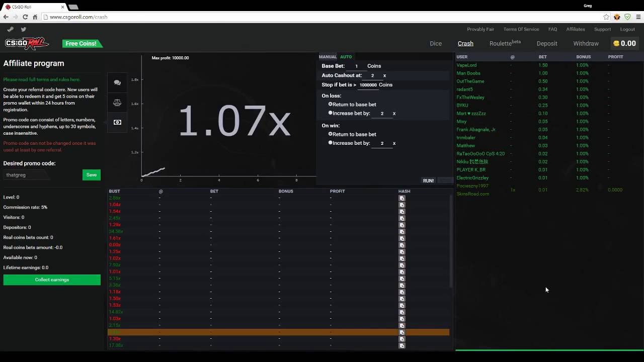Open the balance scales sidebar panel
Image resolution: width=644 pixels, height=362 pixels.
pyautogui.click(x=117, y=103)
